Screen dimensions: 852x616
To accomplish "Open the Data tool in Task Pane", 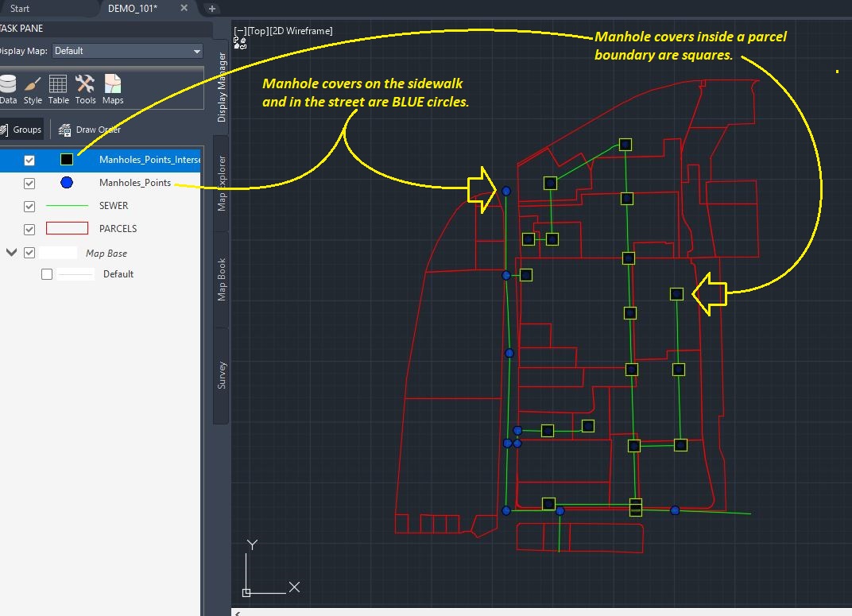I will point(8,89).
